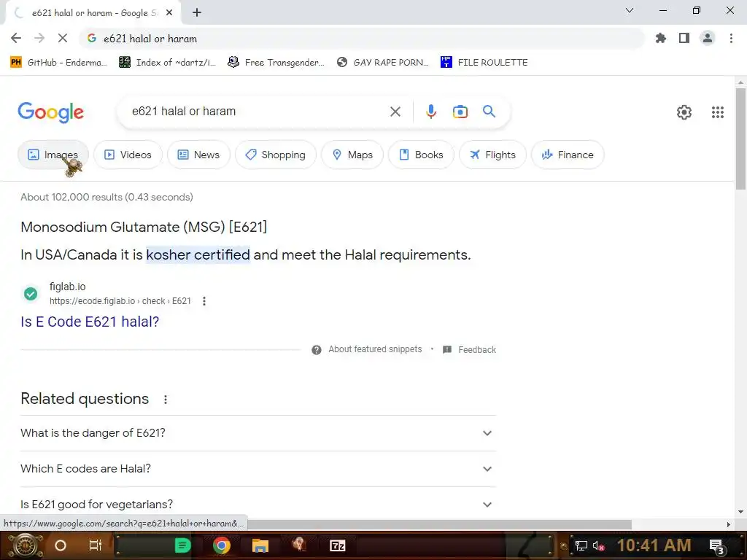Open the tab search chevron
747x560 pixels.
pos(630,10)
